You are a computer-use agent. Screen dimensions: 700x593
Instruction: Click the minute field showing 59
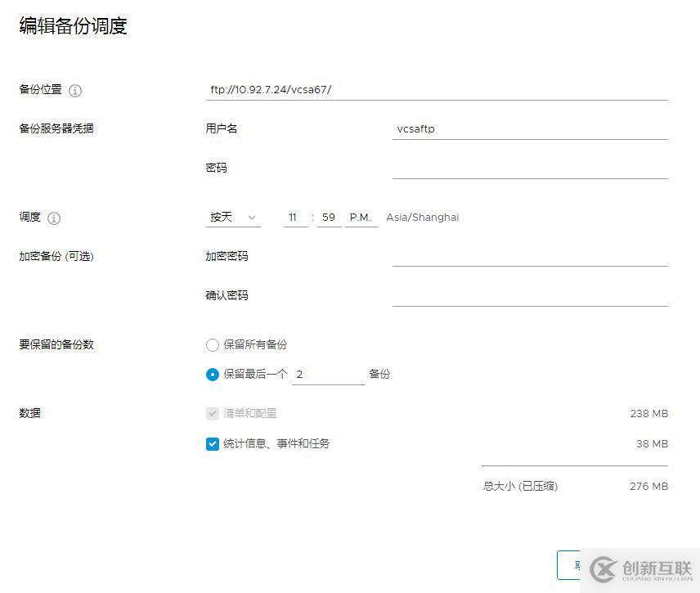click(x=328, y=217)
